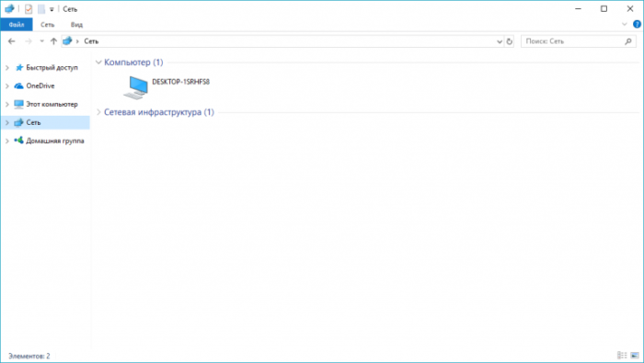This screenshot has width=644, height=363.
Task: Open address bar history dropdown
Action: pyautogui.click(x=500, y=41)
